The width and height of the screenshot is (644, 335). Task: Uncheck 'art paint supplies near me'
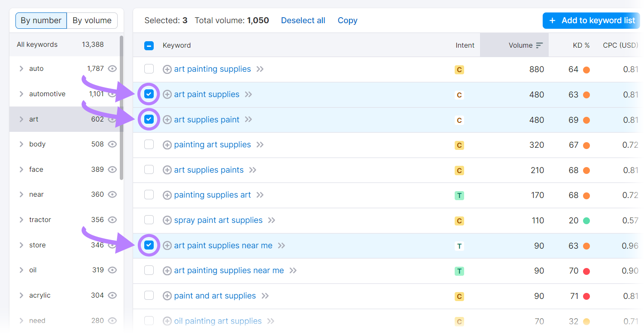point(149,245)
